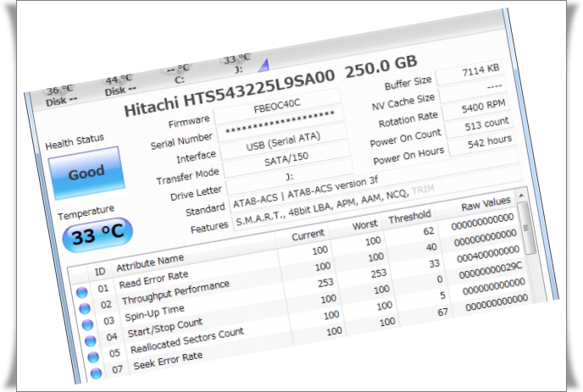
Task: Click the raw value 00000000029C
Action: coord(491,270)
